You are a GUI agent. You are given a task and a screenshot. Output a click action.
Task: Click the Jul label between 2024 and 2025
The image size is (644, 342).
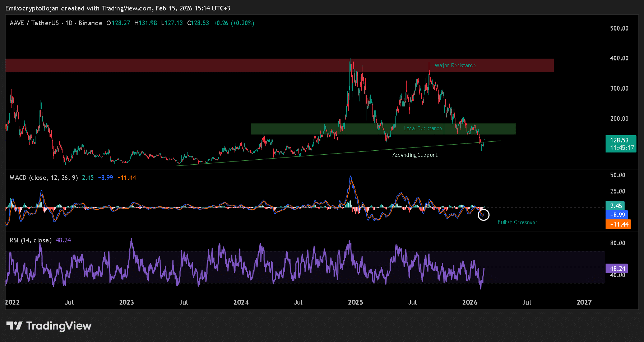298,302
